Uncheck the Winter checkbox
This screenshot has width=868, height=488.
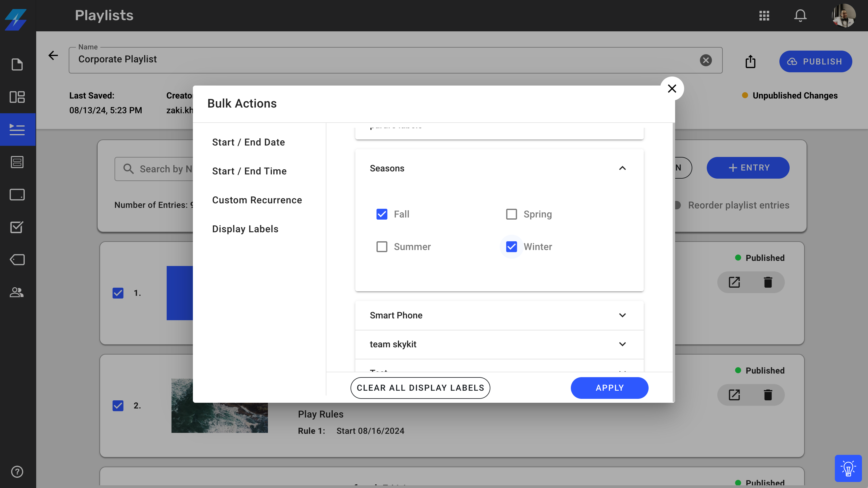(511, 246)
